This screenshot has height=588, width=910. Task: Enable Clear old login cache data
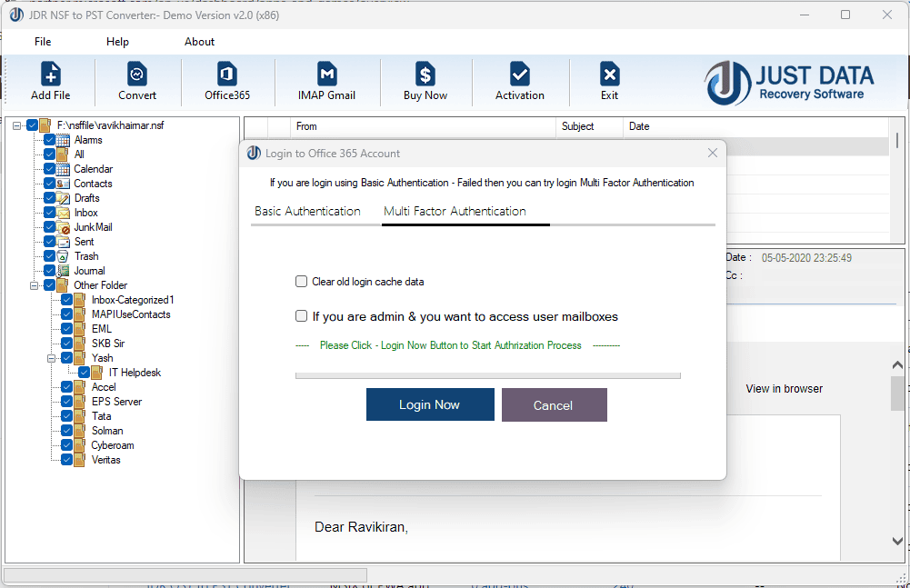(301, 282)
